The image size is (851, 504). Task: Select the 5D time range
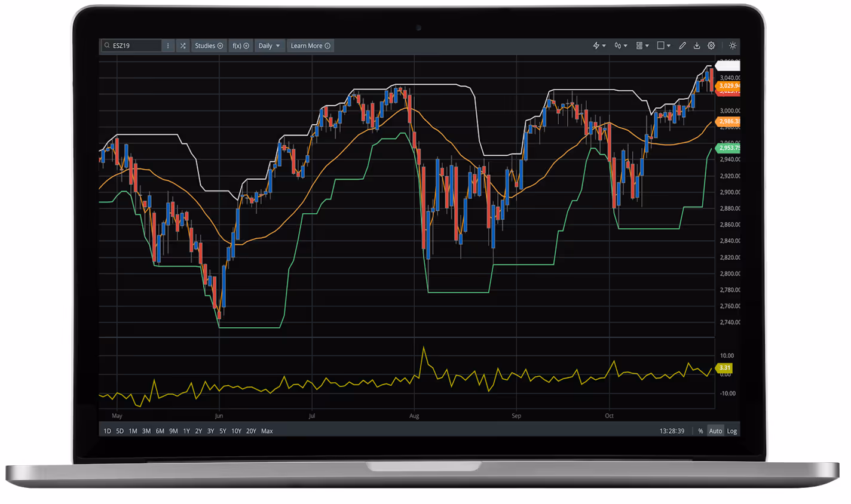[x=120, y=431]
